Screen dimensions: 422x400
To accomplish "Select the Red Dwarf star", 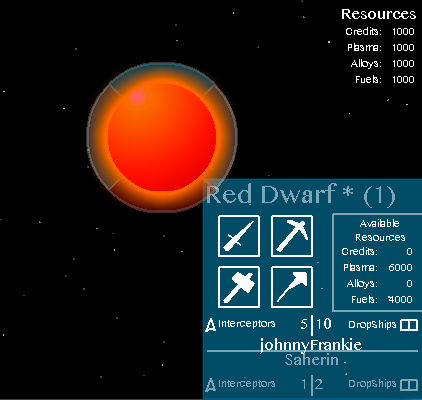I will click(x=162, y=137).
